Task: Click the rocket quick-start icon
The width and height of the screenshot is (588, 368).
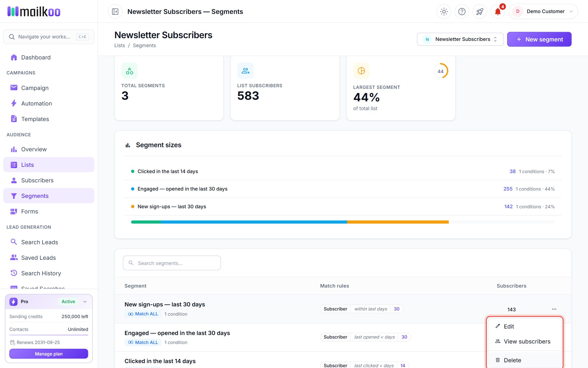Action: pos(480,11)
